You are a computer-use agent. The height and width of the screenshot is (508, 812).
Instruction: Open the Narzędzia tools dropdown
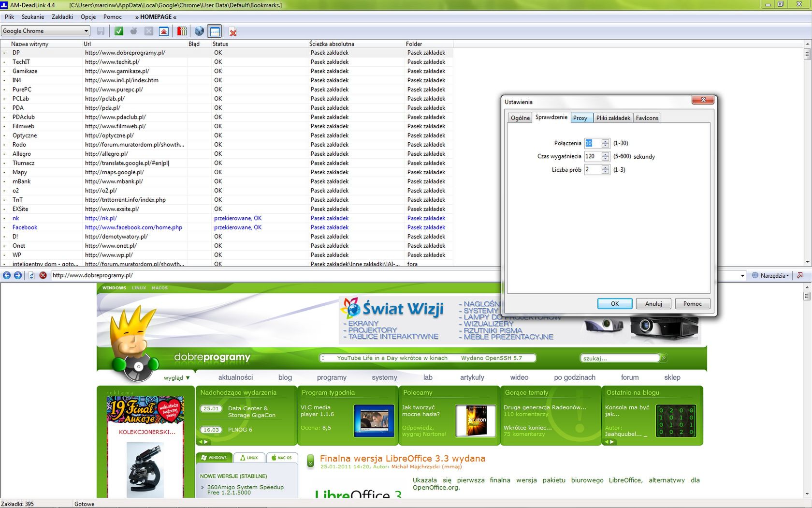pyautogui.click(x=770, y=275)
